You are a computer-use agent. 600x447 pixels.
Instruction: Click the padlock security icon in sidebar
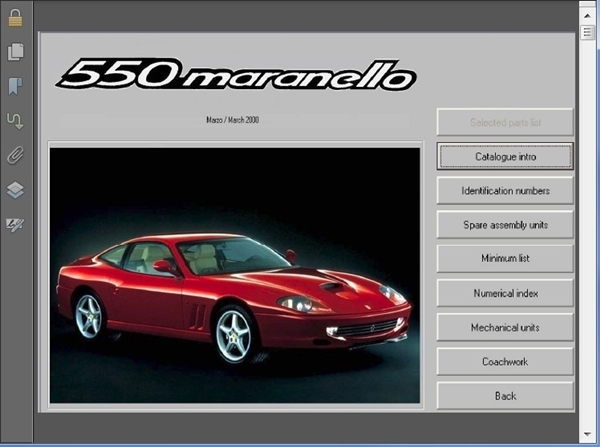15,18
